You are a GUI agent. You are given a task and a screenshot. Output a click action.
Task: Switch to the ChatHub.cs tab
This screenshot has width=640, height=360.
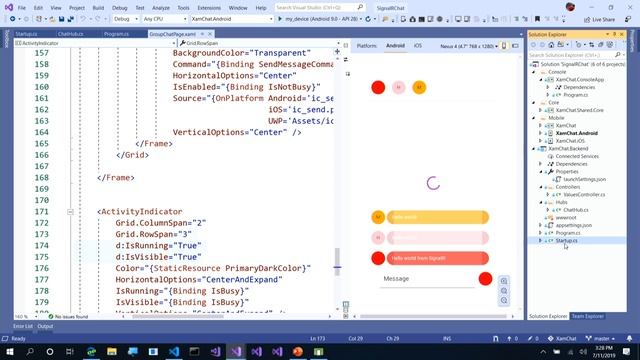70,34
